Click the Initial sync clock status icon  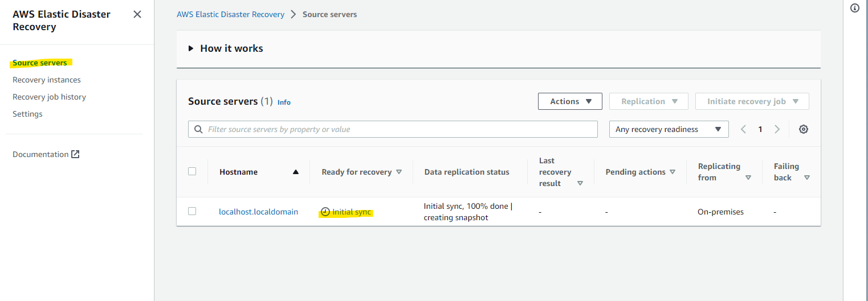[325, 212]
